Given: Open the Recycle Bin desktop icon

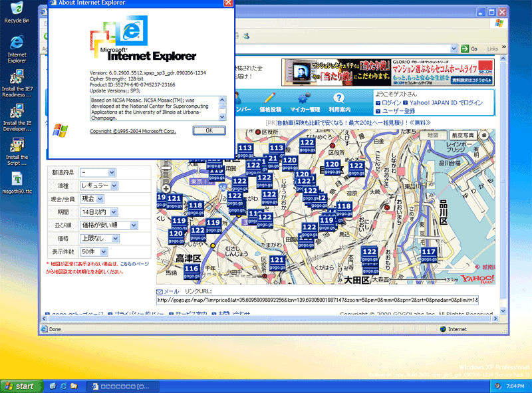Looking at the screenshot, I should point(17,12).
